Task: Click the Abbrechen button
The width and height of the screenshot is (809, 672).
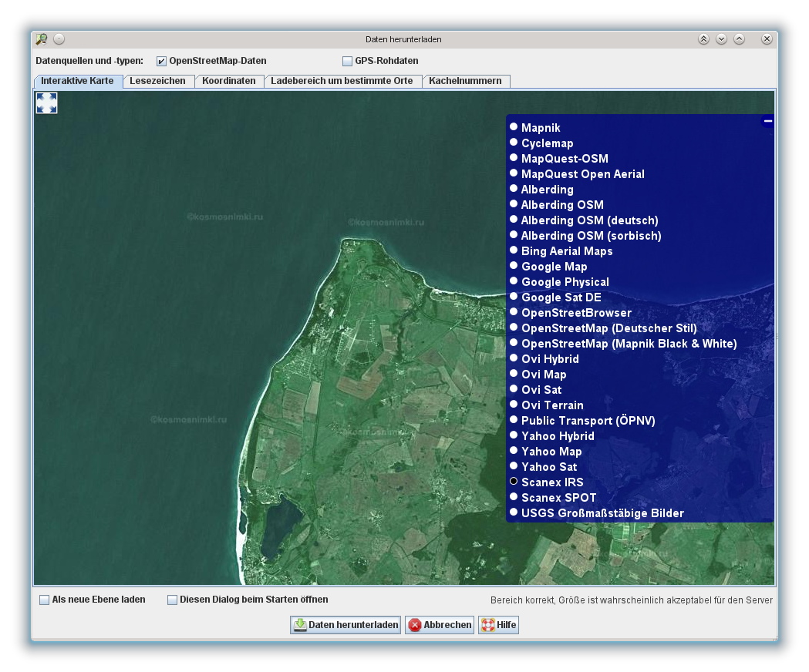Action: coord(440,625)
